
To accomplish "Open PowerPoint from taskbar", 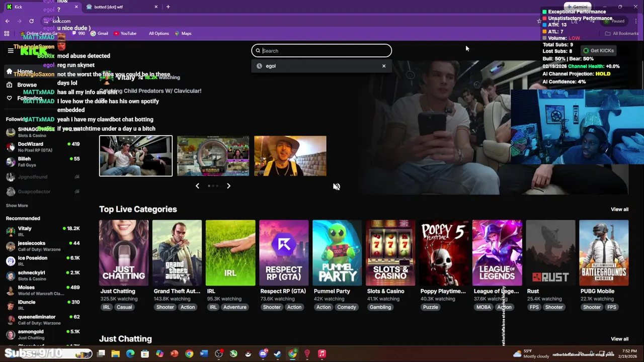I will [174, 354].
